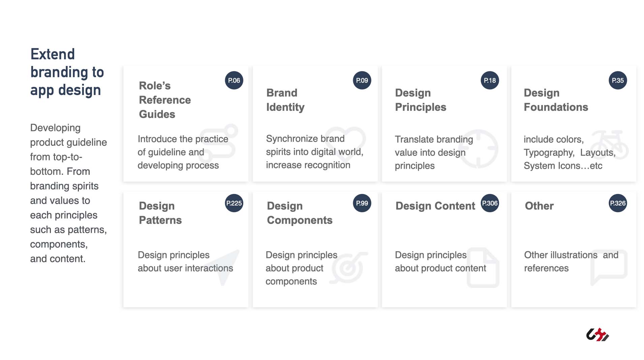The image size is (644, 360).
Task: Click the P.99 page badge
Action: pos(362,203)
